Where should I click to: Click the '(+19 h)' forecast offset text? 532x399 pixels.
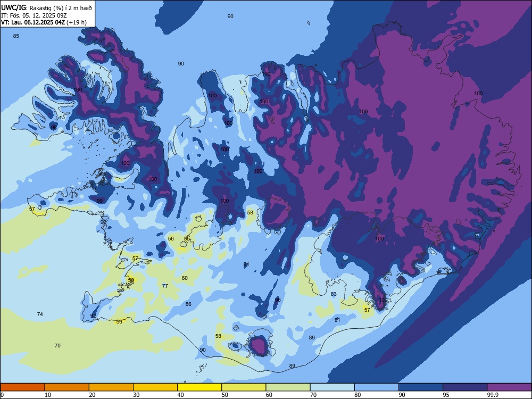(x=76, y=22)
